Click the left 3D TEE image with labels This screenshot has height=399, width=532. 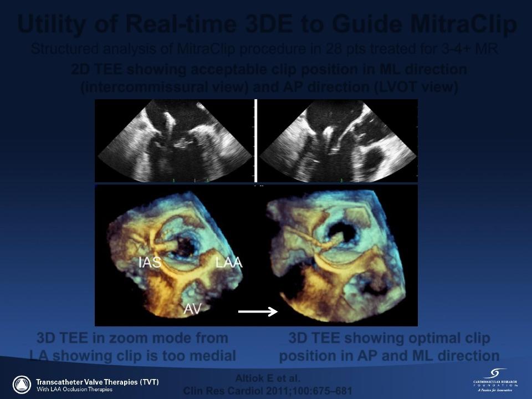coord(176,255)
